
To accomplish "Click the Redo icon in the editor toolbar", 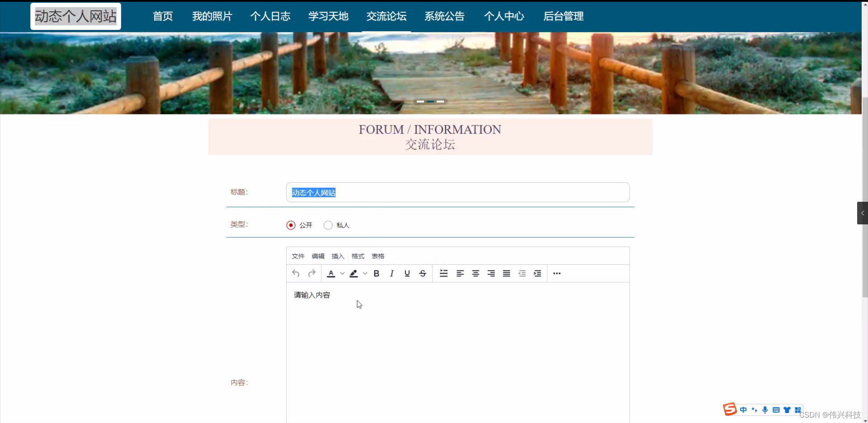I will click(x=312, y=273).
